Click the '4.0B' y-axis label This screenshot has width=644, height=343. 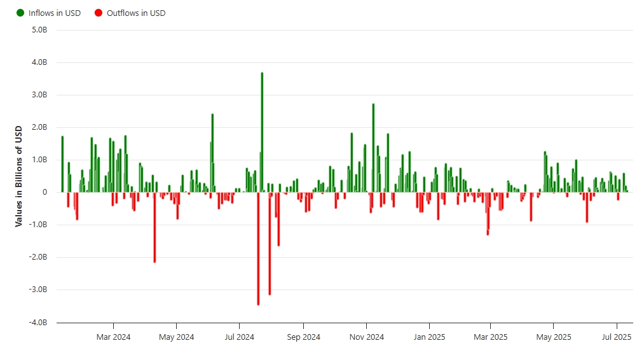tap(39, 62)
